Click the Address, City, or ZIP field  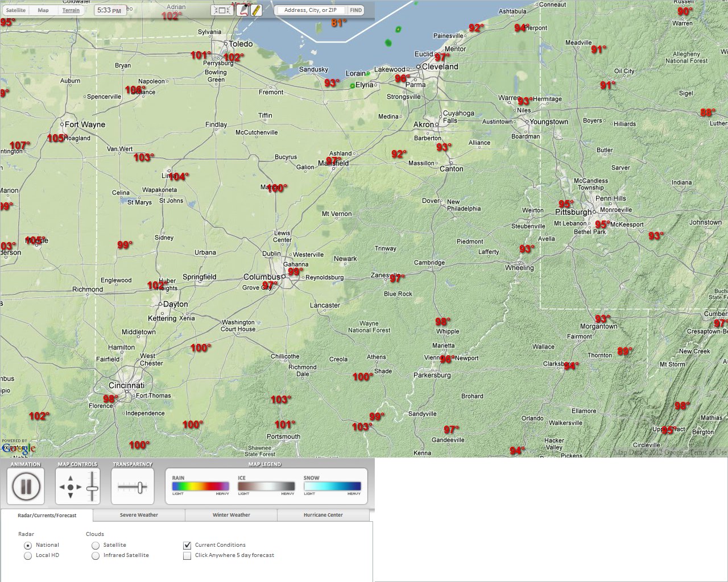tap(311, 10)
